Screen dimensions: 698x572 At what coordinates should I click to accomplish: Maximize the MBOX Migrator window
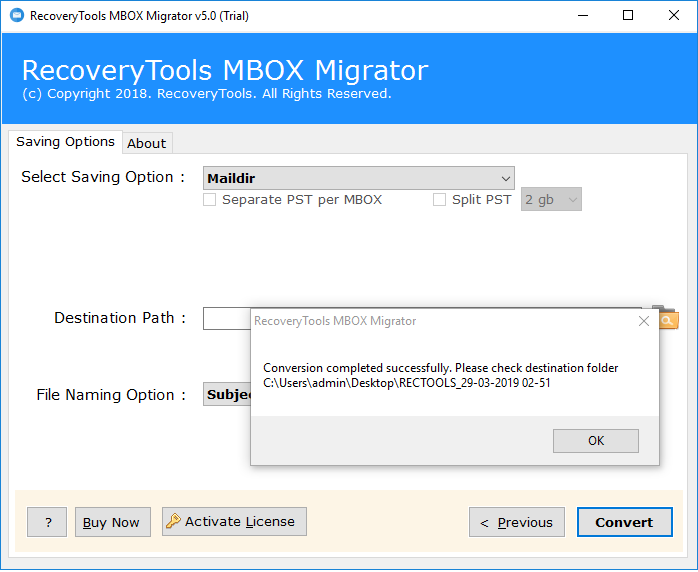628,16
